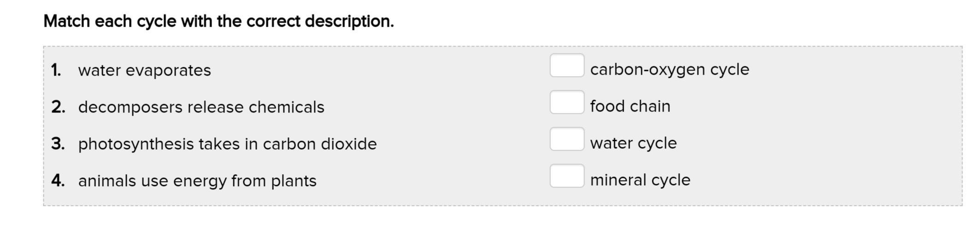Click the 'Match each cycle' heading
Viewport: 980px width, 248px height.
tap(218, 22)
